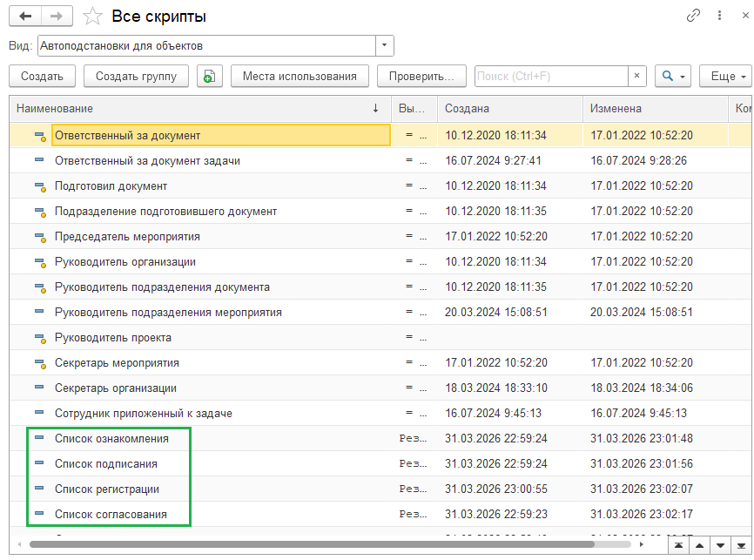Image resolution: width=754 pixels, height=560 pixels.
Task: Open the Вид dropdown list
Action: (x=385, y=46)
